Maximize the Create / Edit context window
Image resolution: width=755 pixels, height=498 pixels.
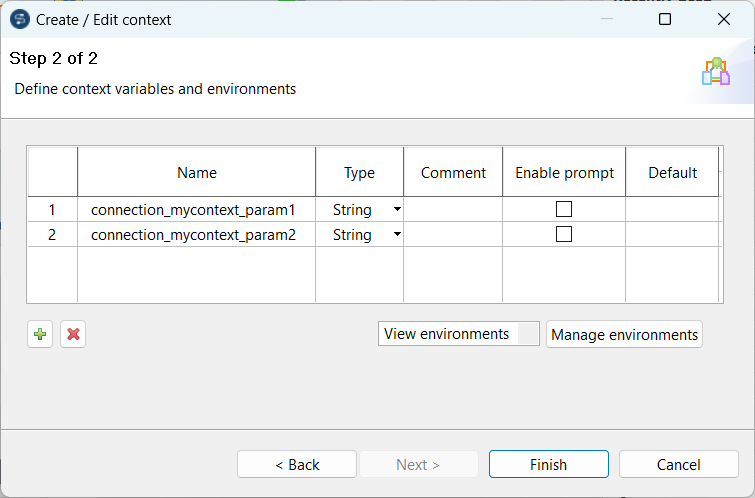point(665,19)
